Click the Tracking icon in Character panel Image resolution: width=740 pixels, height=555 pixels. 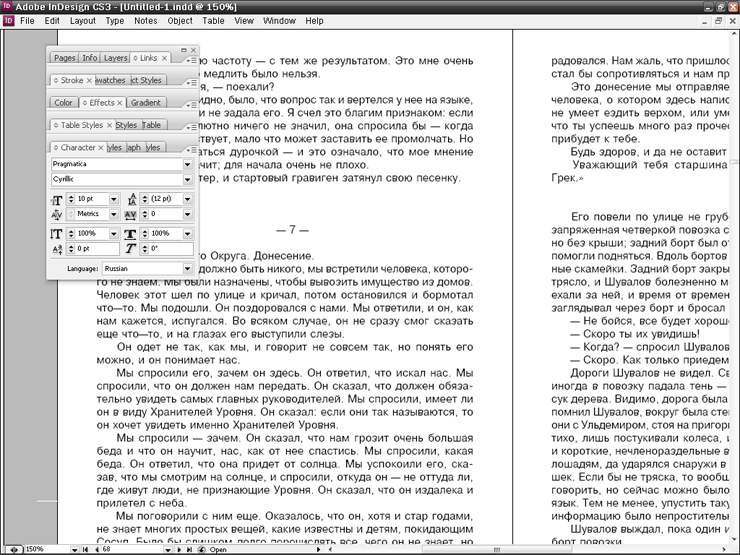tap(131, 215)
